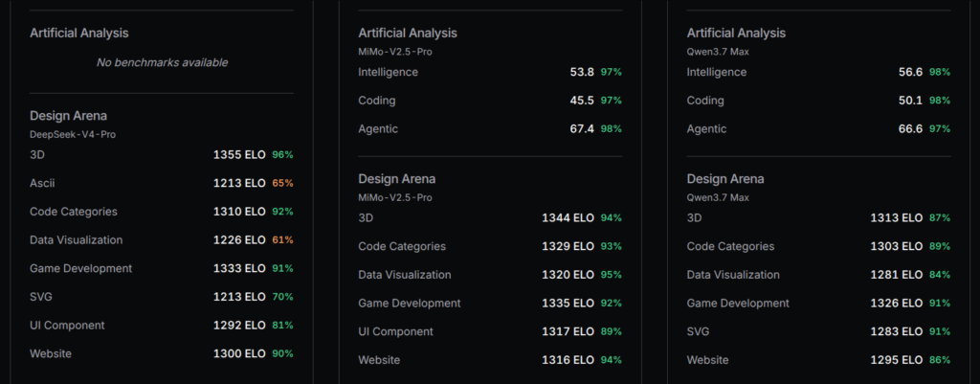Click the '90%' Website percentage
Screen dimensions: 980x384
(x=282, y=354)
